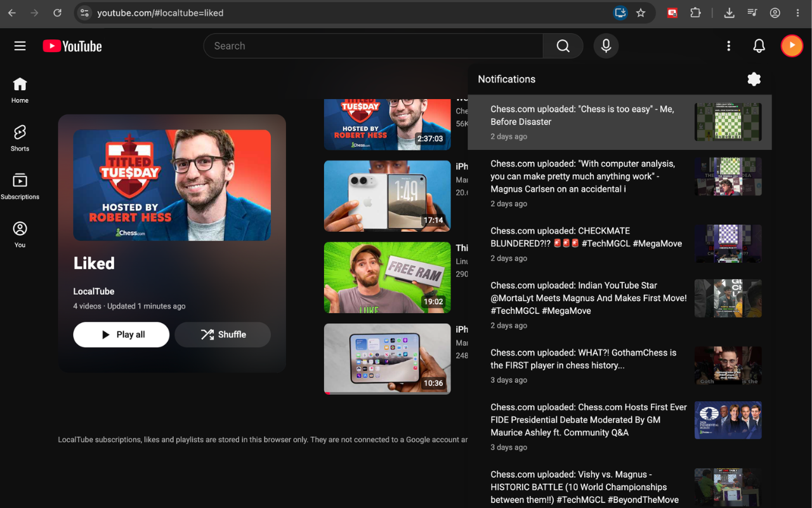View site information icon
The height and width of the screenshot is (508, 812).
[x=84, y=13]
